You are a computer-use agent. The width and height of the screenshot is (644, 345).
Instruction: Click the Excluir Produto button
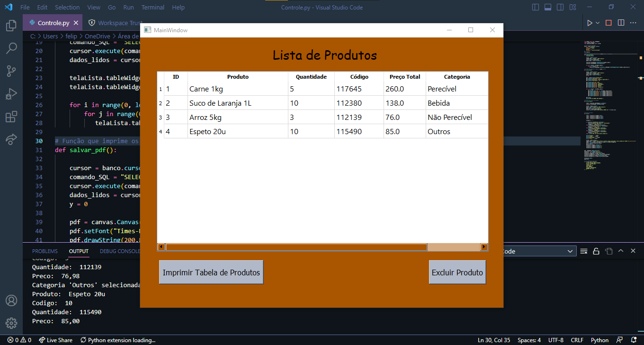[x=457, y=272]
